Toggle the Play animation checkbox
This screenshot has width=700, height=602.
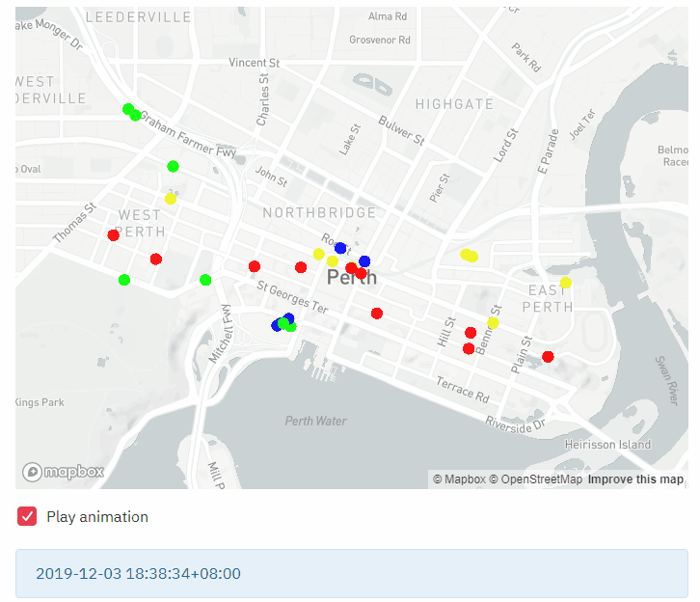(27, 516)
